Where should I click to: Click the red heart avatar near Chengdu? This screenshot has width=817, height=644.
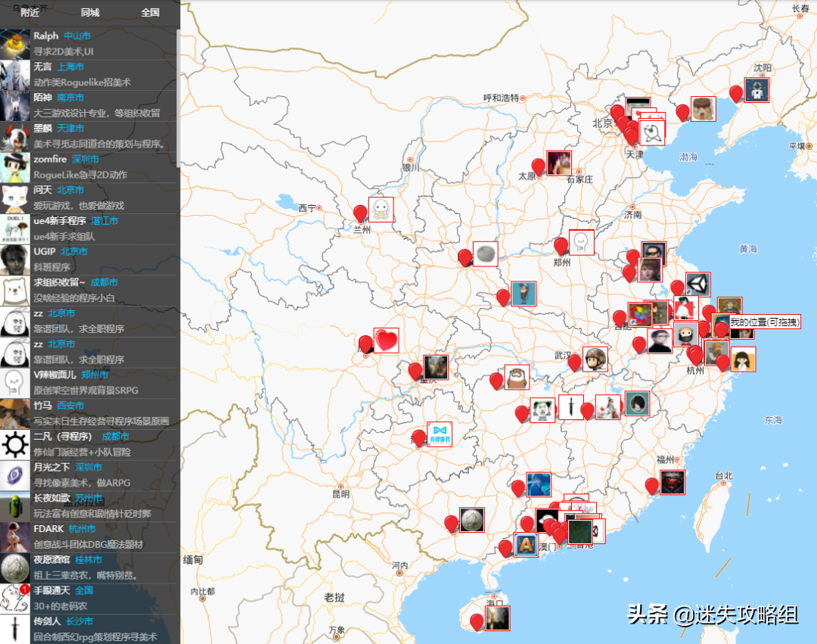pos(386,341)
